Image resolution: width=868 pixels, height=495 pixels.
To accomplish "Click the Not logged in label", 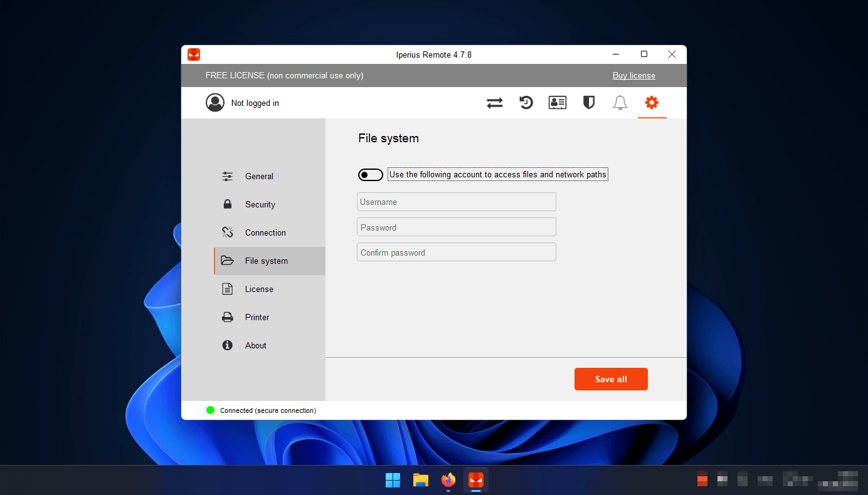I will click(x=255, y=103).
